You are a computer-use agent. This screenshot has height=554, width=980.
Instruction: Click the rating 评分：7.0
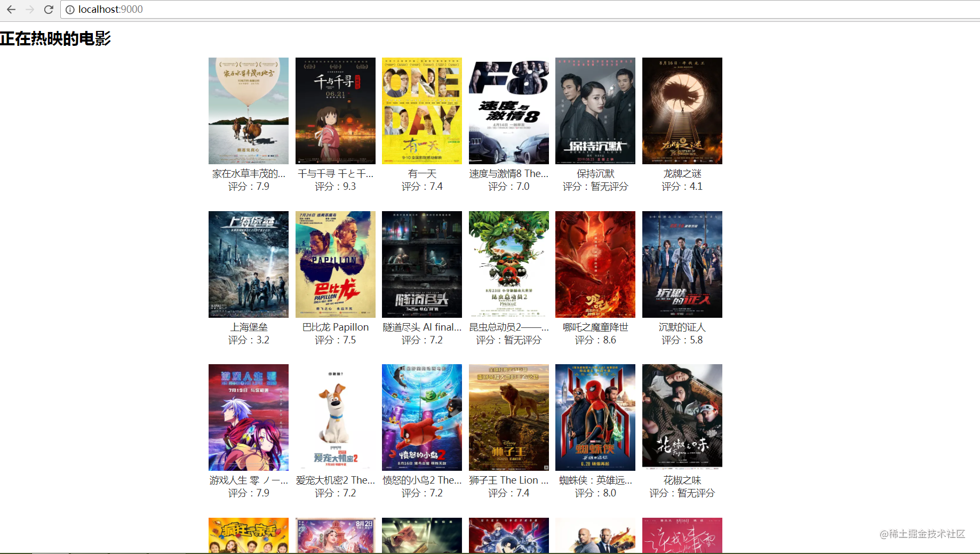tap(509, 187)
